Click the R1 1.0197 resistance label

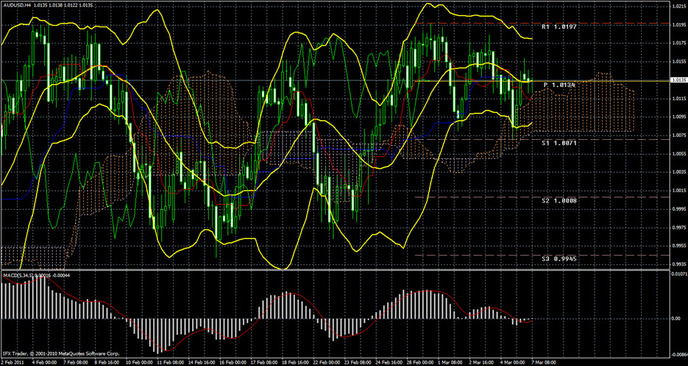558,27
